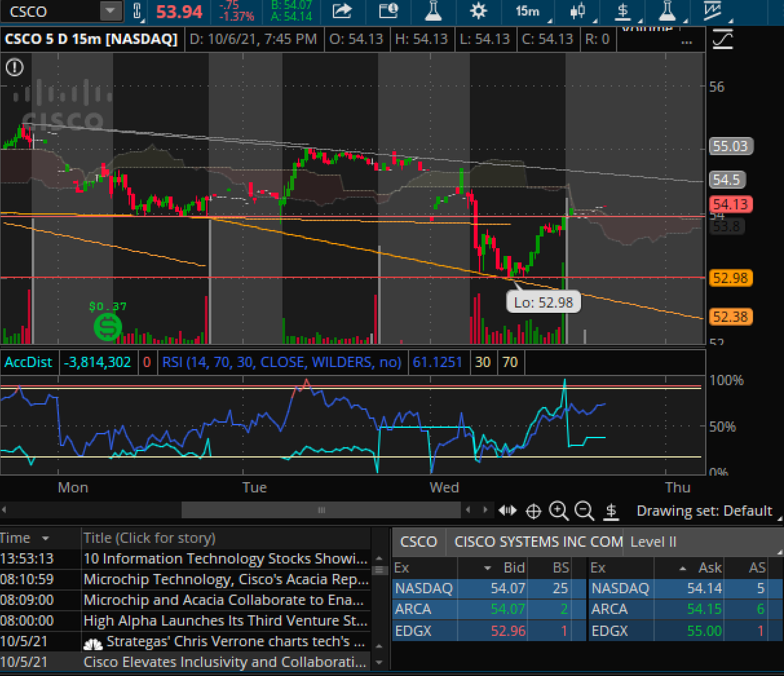Click the green dividend dollar icon
The height and width of the screenshot is (676, 784).
click(x=108, y=327)
